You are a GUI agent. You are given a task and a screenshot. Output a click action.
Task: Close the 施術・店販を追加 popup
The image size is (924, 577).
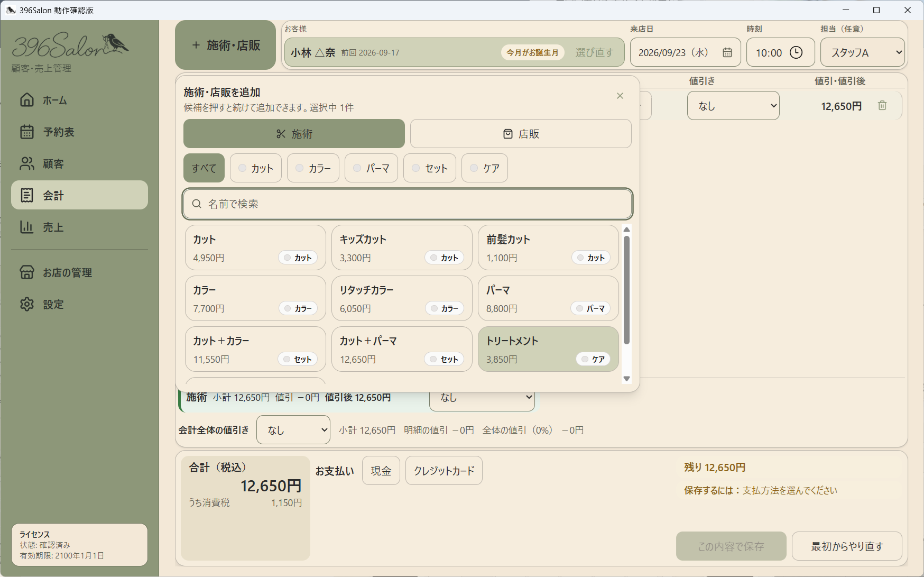620,96
